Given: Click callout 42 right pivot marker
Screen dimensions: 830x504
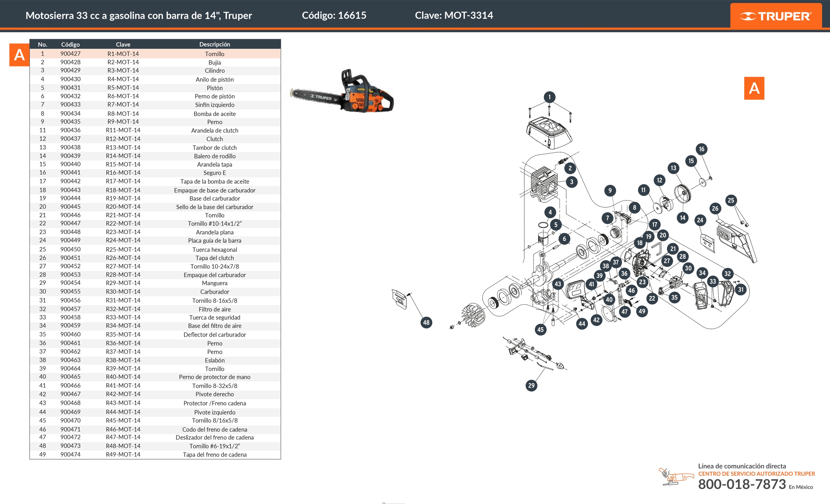Looking at the screenshot, I should click(596, 320).
